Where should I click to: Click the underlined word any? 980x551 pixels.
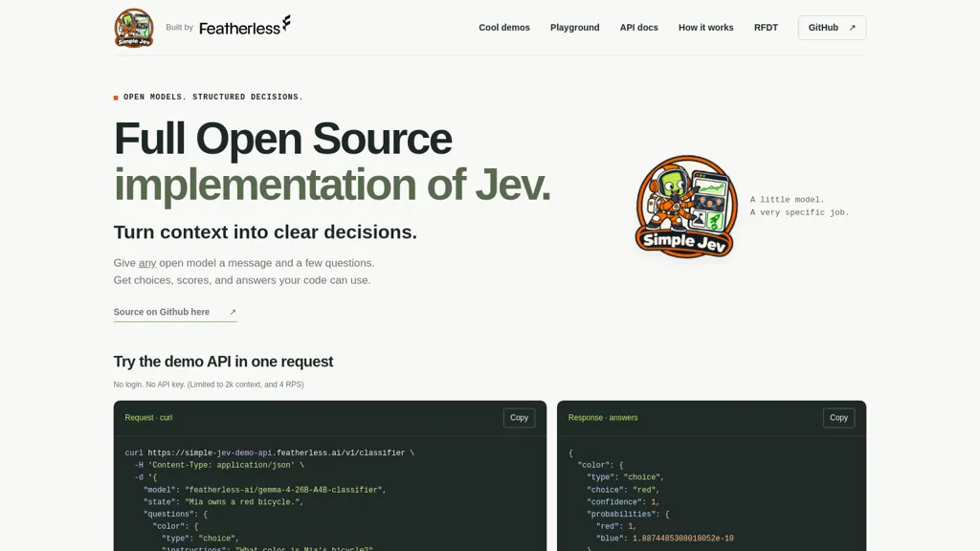click(147, 263)
